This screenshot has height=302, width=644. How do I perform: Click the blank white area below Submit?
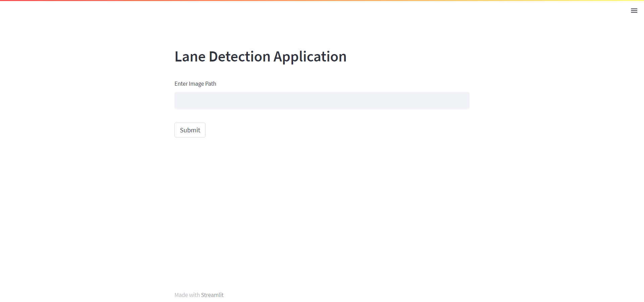pos(322,202)
